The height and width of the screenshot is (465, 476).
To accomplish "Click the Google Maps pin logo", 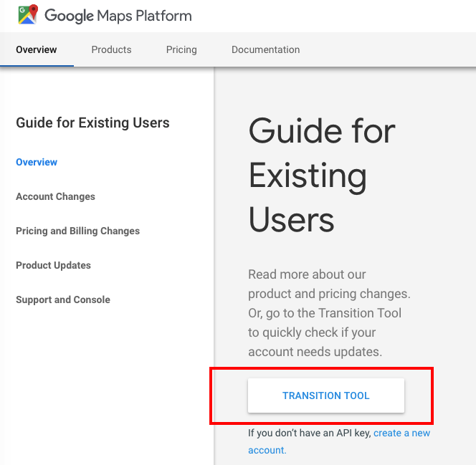I will [28, 14].
